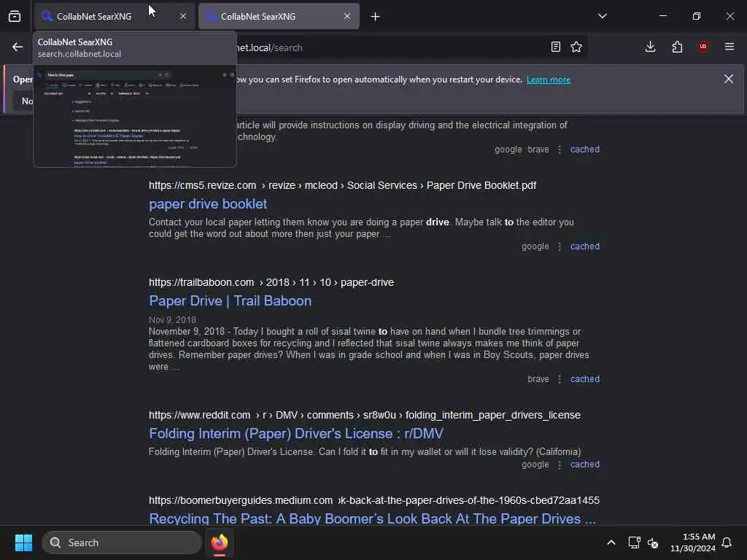Open the Extensions menu
The image size is (747, 560).
click(x=677, y=47)
